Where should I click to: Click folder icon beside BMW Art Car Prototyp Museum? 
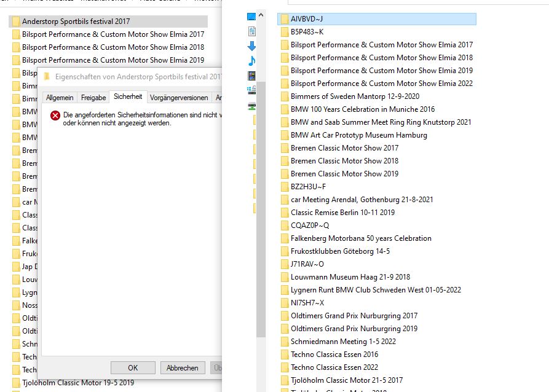point(285,135)
